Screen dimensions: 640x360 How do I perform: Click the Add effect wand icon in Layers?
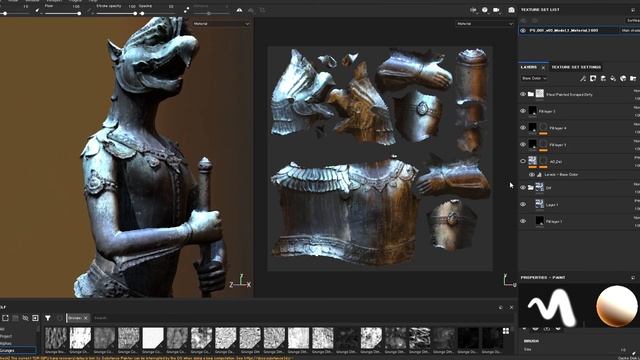click(583, 78)
